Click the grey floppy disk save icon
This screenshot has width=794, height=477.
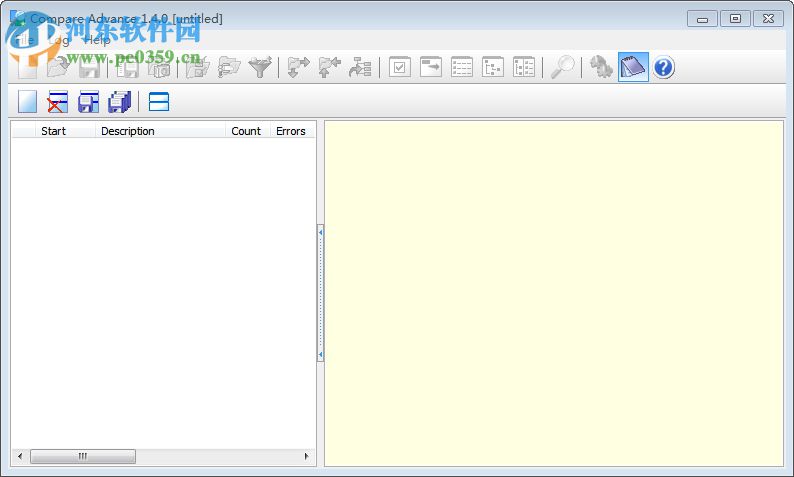(x=89, y=67)
